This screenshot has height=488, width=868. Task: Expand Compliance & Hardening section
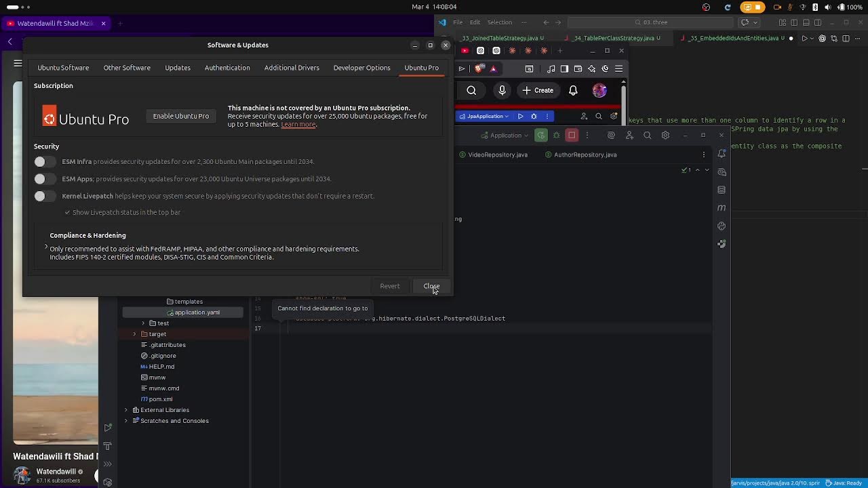coord(46,247)
